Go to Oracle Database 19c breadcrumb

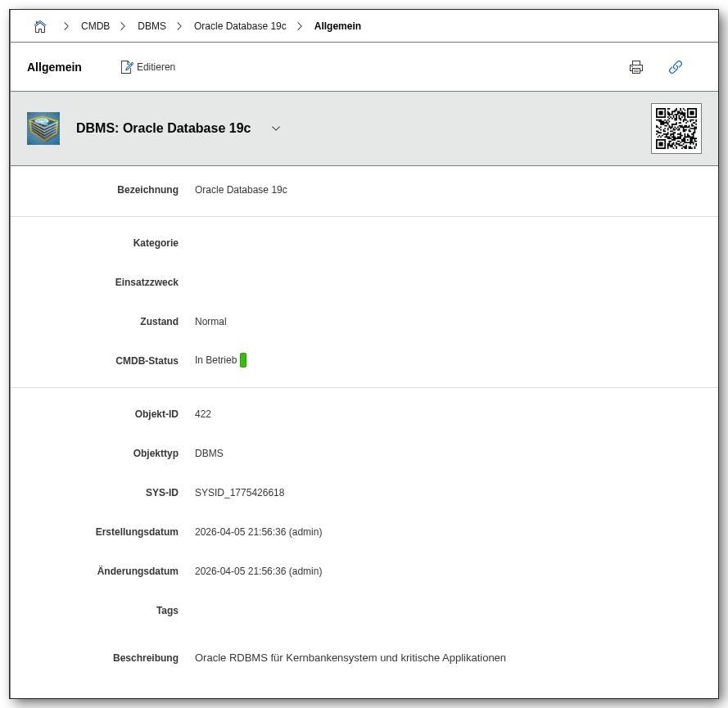240,26
